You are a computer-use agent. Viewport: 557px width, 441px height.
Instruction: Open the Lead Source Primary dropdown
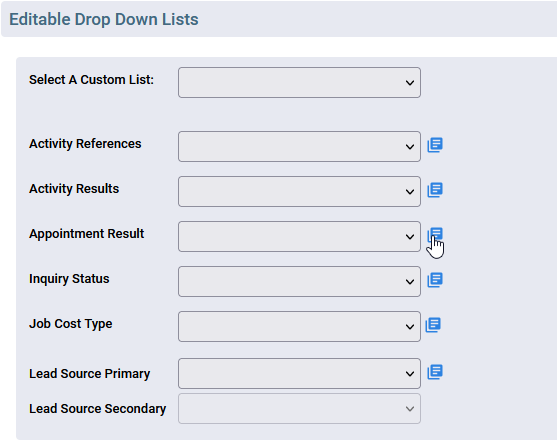point(299,373)
